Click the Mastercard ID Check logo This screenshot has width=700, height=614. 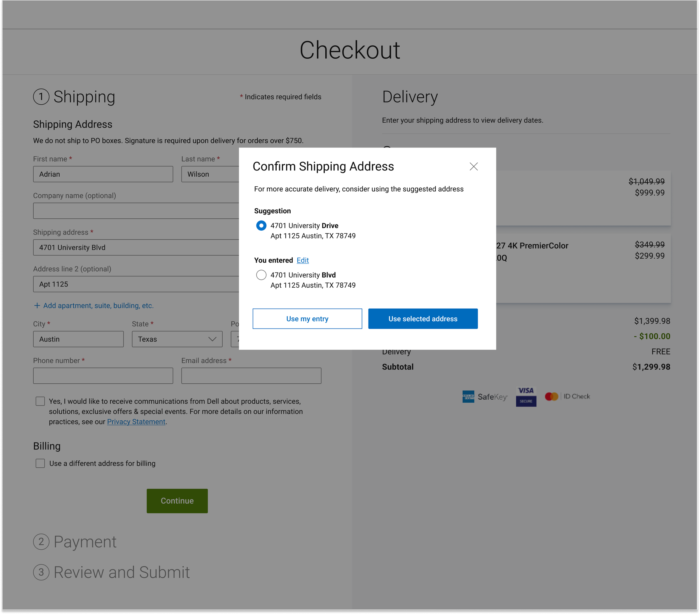567,396
